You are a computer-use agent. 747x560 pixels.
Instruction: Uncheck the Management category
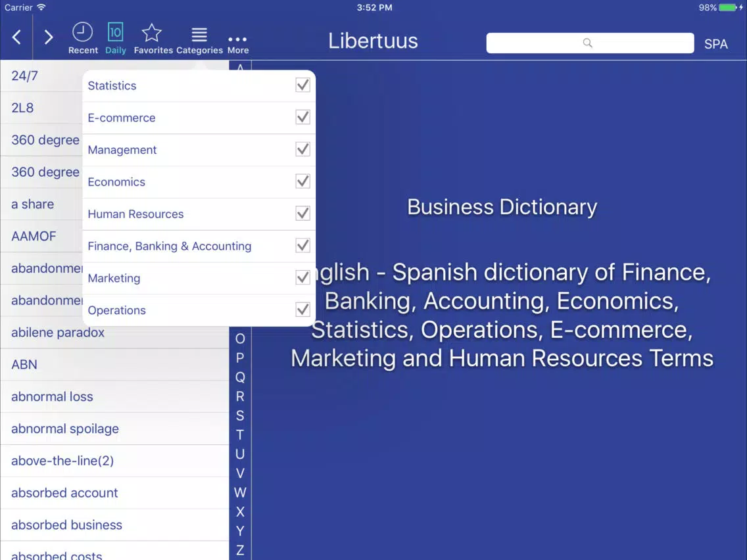[302, 149]
